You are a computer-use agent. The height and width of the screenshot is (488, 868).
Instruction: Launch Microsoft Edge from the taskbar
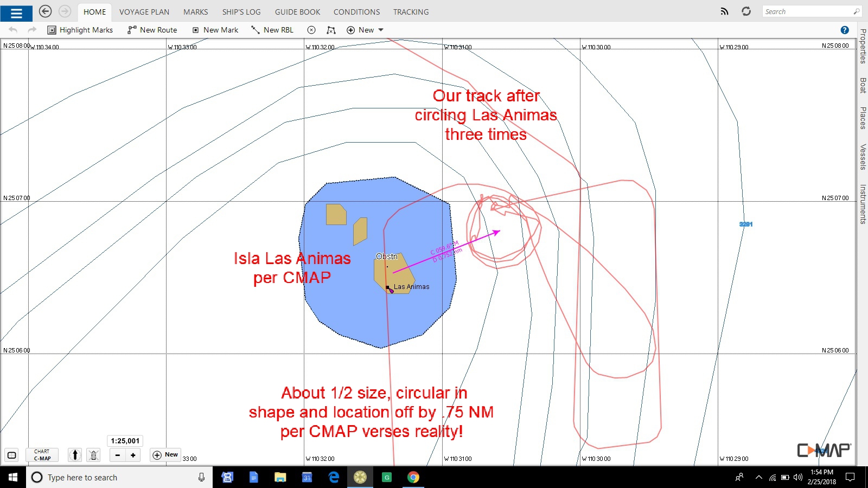[334, 477]
